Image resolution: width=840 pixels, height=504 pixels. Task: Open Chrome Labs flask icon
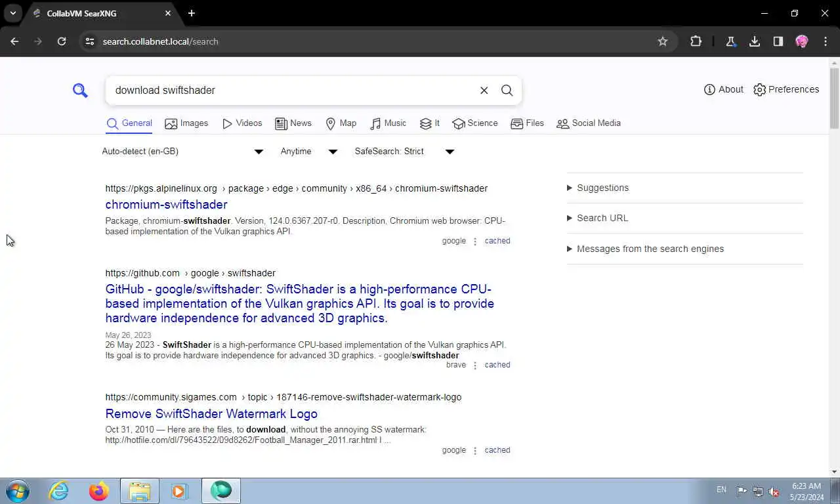click(730, 41)
